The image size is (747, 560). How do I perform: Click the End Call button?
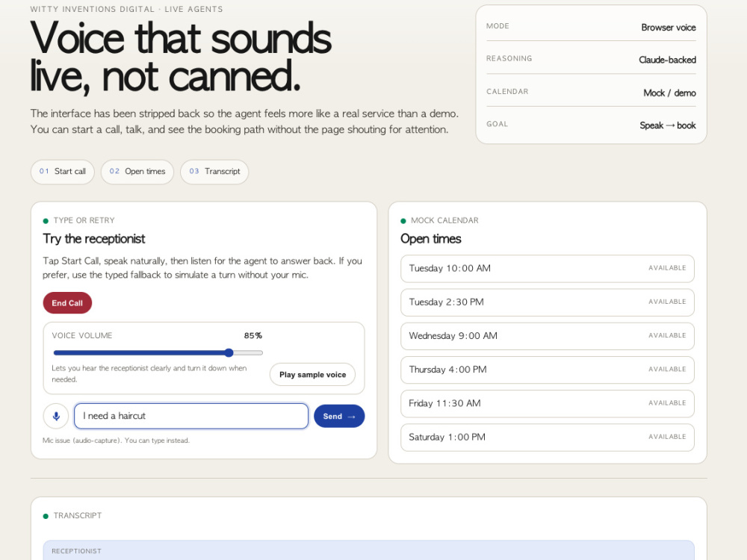pyautogui.click(x=67, y=303)
